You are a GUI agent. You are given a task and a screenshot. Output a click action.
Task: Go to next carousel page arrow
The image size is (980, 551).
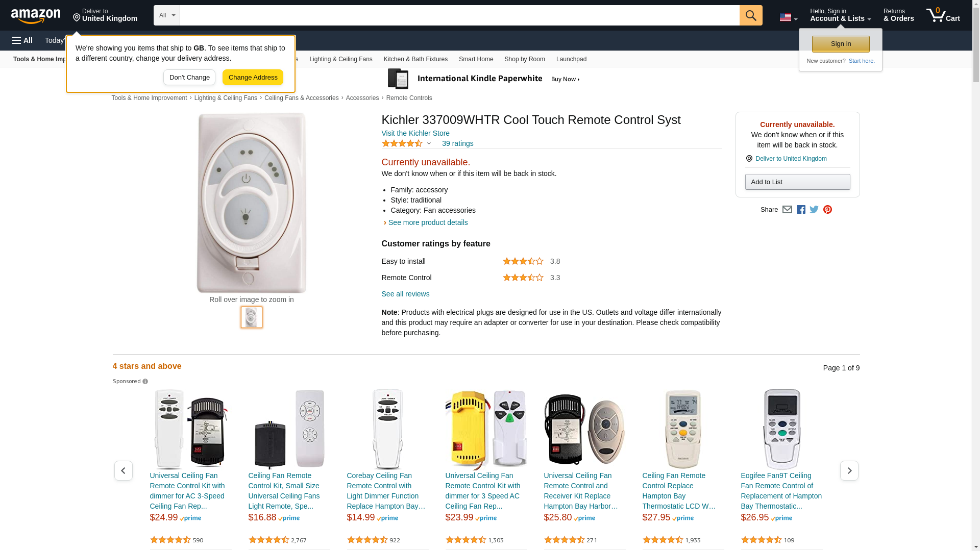pyautogui.click(x=849, y=470)
